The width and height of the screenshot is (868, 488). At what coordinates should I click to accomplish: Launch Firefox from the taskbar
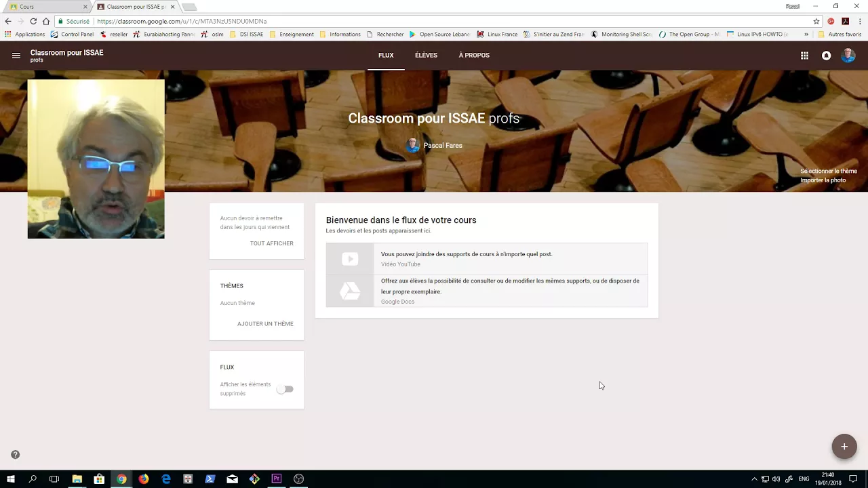(144, 479)
